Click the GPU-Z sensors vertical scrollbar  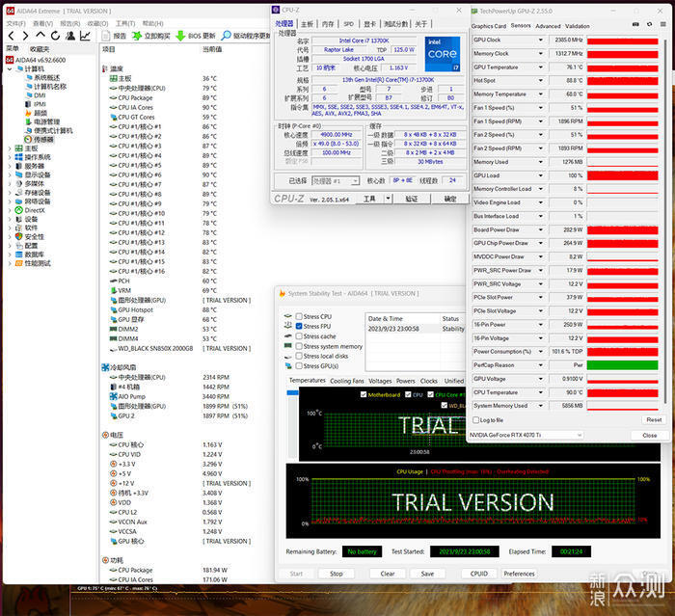coord(664,220)
